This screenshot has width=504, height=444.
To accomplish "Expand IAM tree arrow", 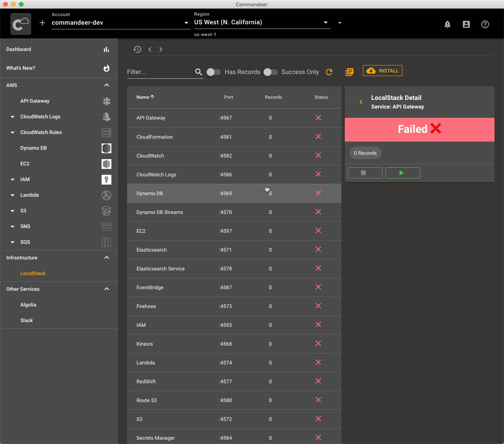I will (13, 179).
